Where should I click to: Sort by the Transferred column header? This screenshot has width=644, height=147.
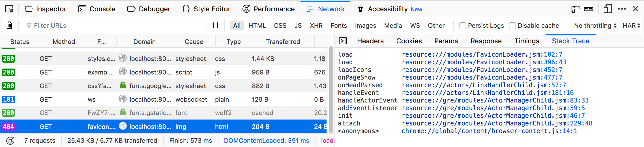[283, 42]
